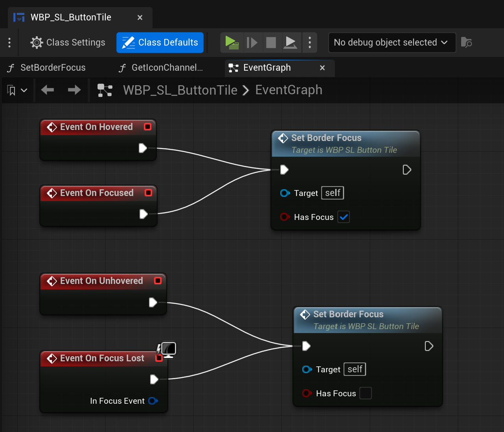Navigate back in graph history

point(48,90)
